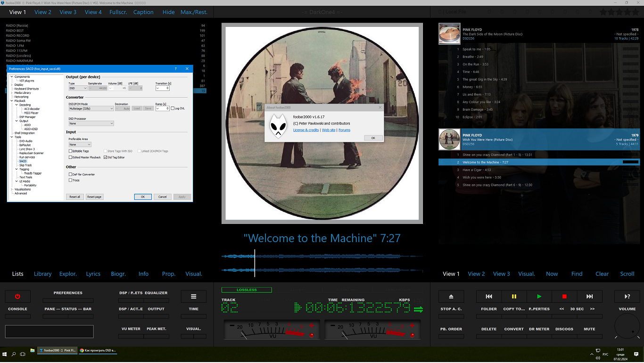Click Clear in the right panel bar
This screenshot has height=363, width=644.
pos(602,274)
